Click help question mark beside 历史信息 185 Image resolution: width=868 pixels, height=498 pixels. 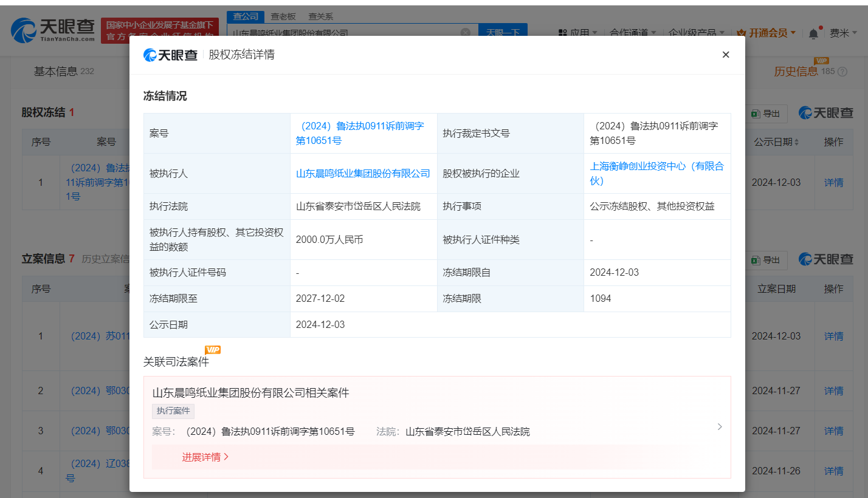(842, 72)
